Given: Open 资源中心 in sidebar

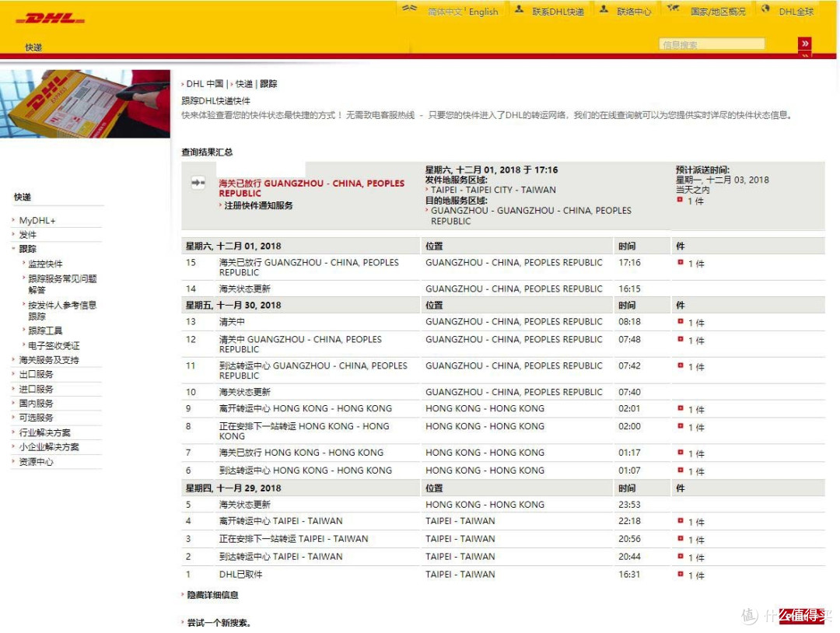Looking at the screenshot, I should pyautogui.click(x=36, y=461).
